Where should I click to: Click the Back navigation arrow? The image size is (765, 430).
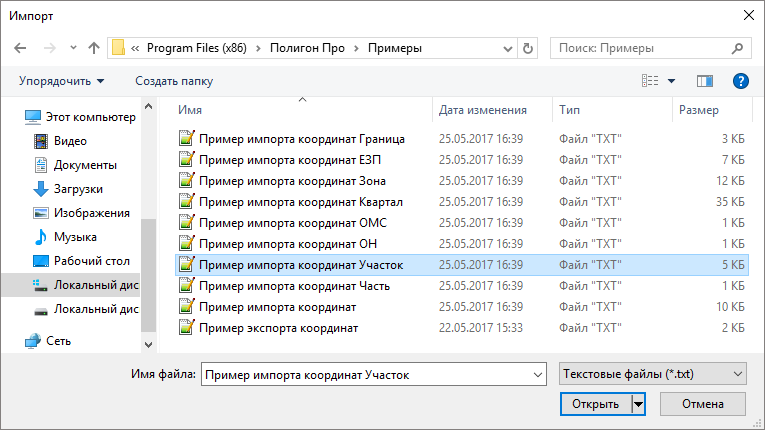coord(21,48)
